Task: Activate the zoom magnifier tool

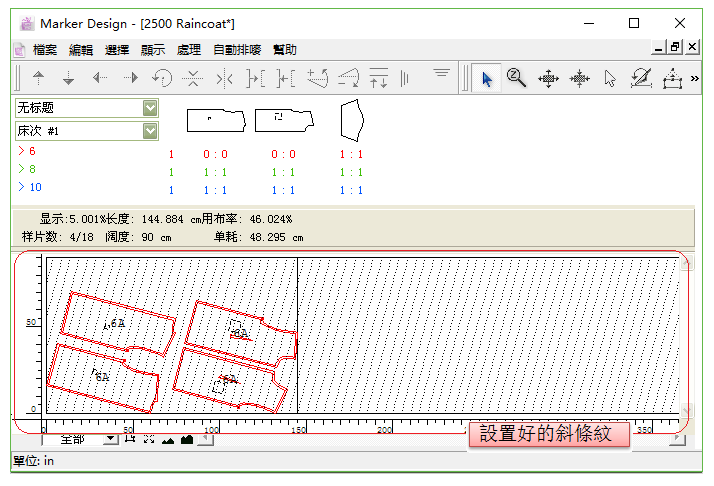Action: point(516,78)
